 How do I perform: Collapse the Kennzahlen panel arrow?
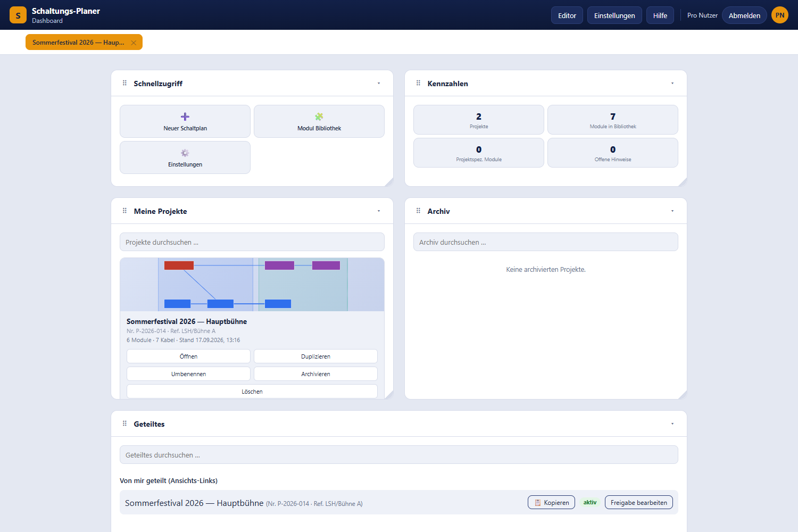pos(672,83)
